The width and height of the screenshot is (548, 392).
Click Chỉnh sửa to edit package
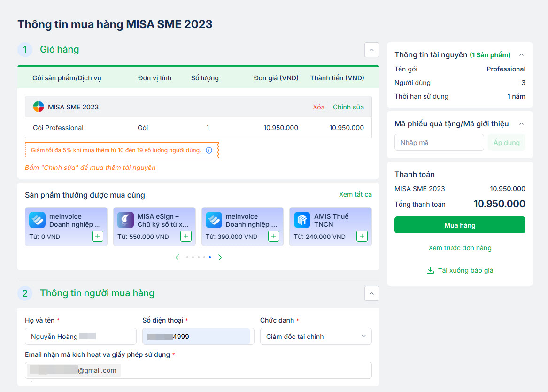(348, 107)
